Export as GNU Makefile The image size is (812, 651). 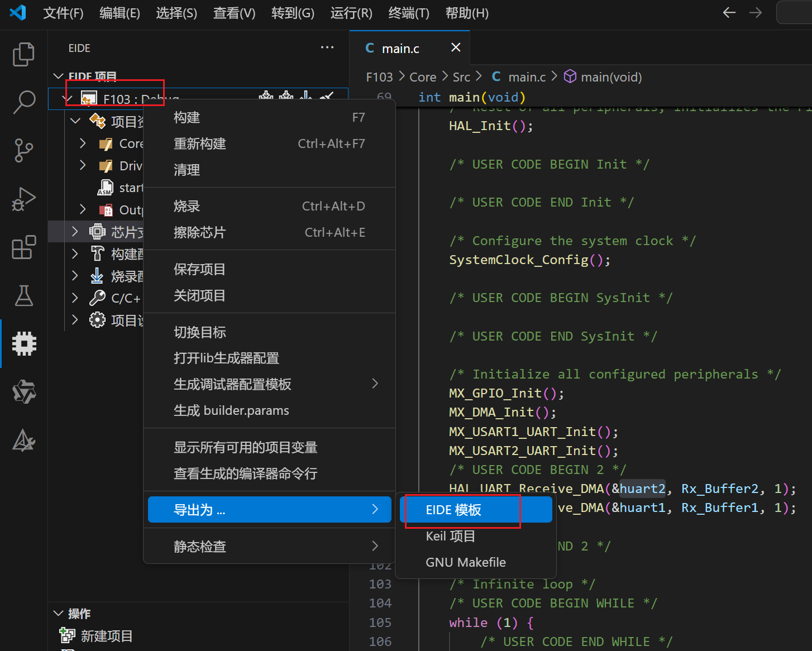point(476,562)
